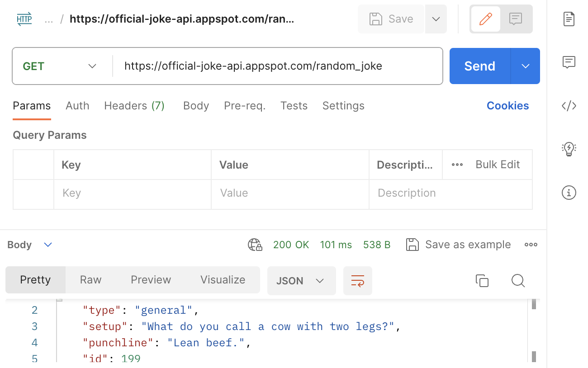Go to the Tests tab

click(294, 106)
